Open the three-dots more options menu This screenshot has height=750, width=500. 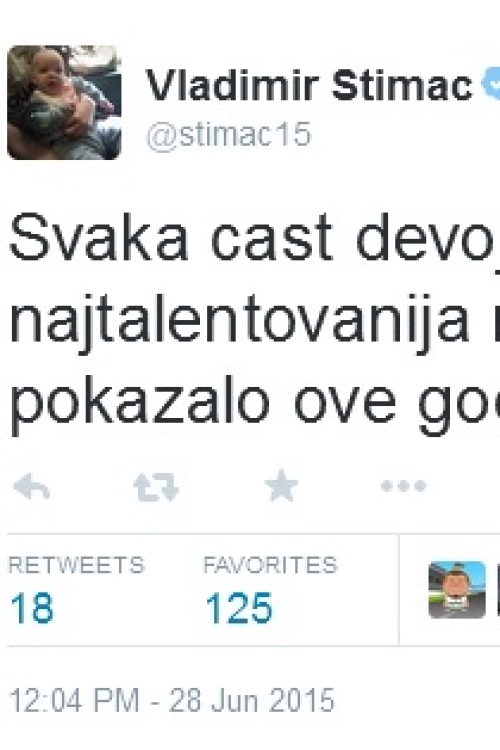tap(403, 486)
